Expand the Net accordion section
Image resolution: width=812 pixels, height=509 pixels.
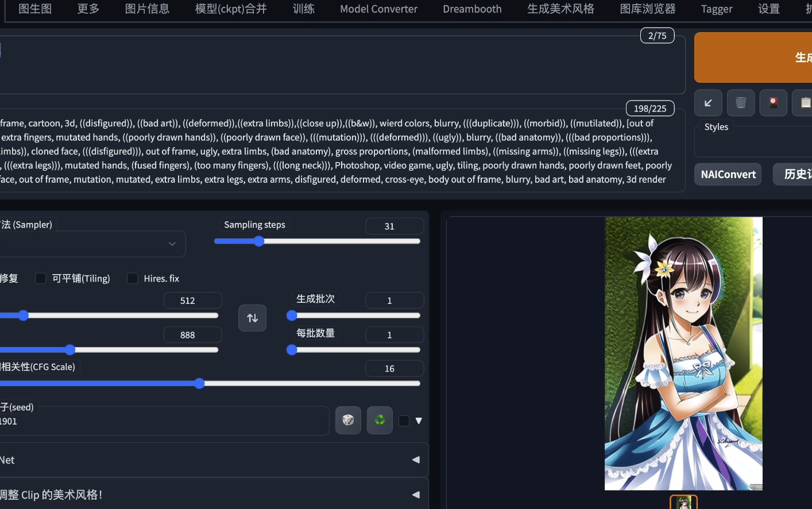pyautogui.click(x=214, y=460)
